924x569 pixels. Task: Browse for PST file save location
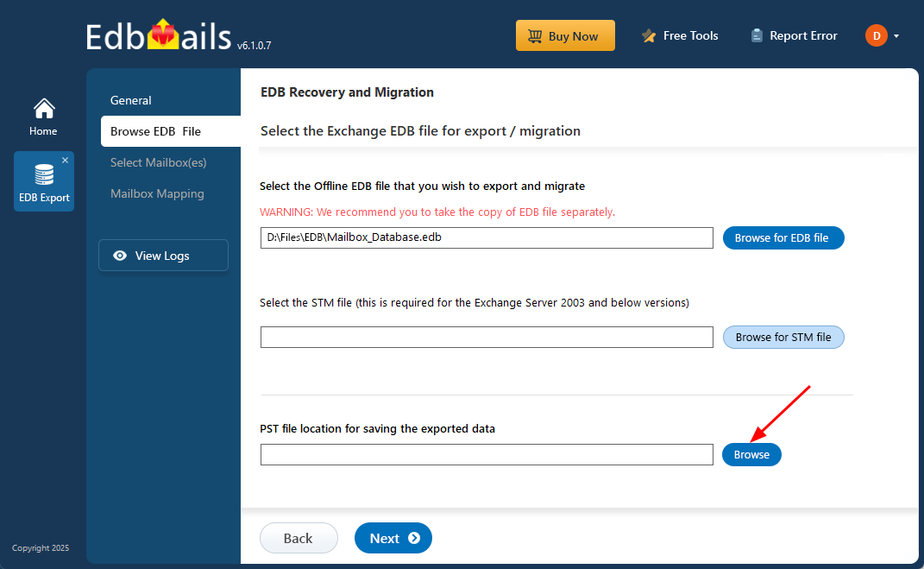(x=751, y=455)
